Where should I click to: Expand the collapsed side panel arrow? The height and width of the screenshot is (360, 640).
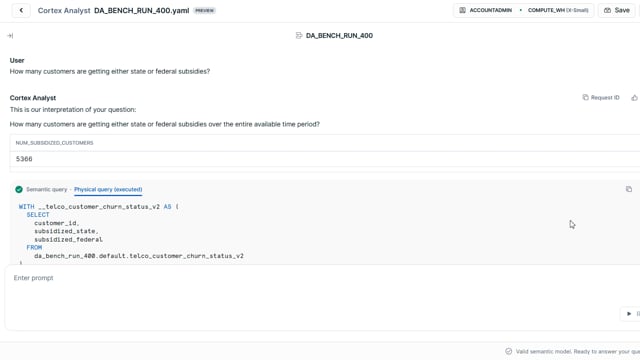10,36
